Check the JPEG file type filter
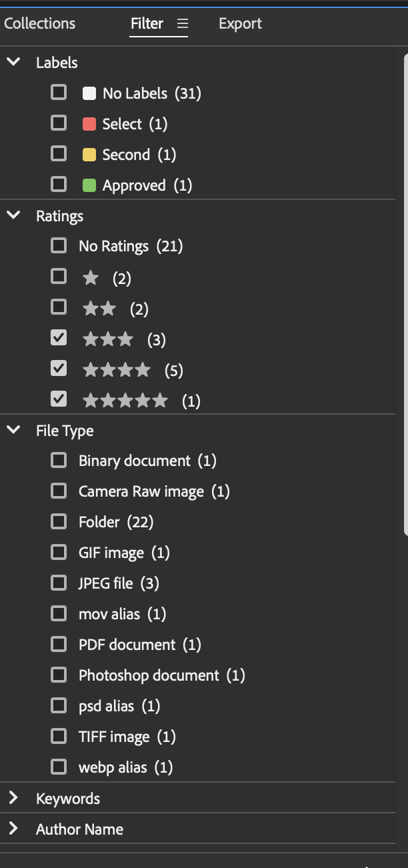408x868 pixels. coord(58,582)
